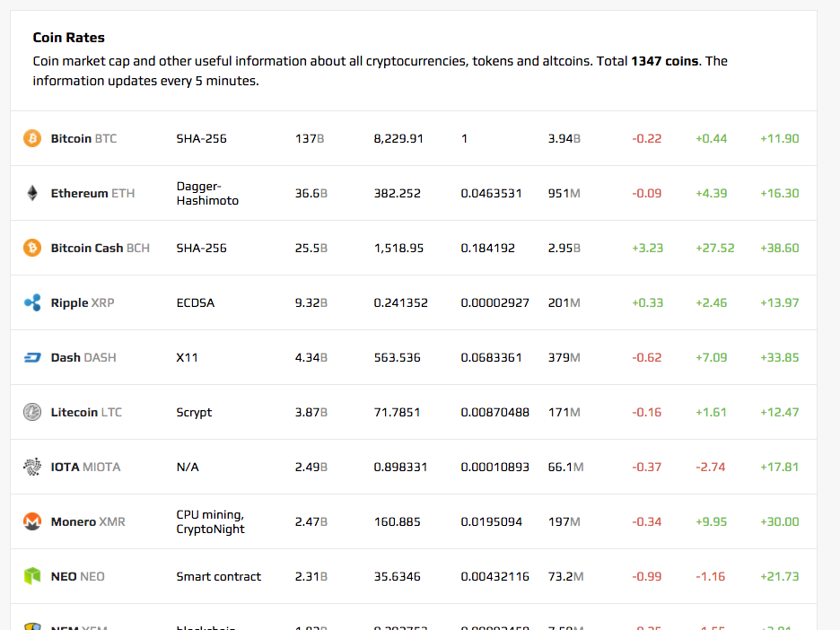This screenshot has height=630, width=840.
Task: Click Bitcoin Cash market cap 25.5B
Action: 311,248
